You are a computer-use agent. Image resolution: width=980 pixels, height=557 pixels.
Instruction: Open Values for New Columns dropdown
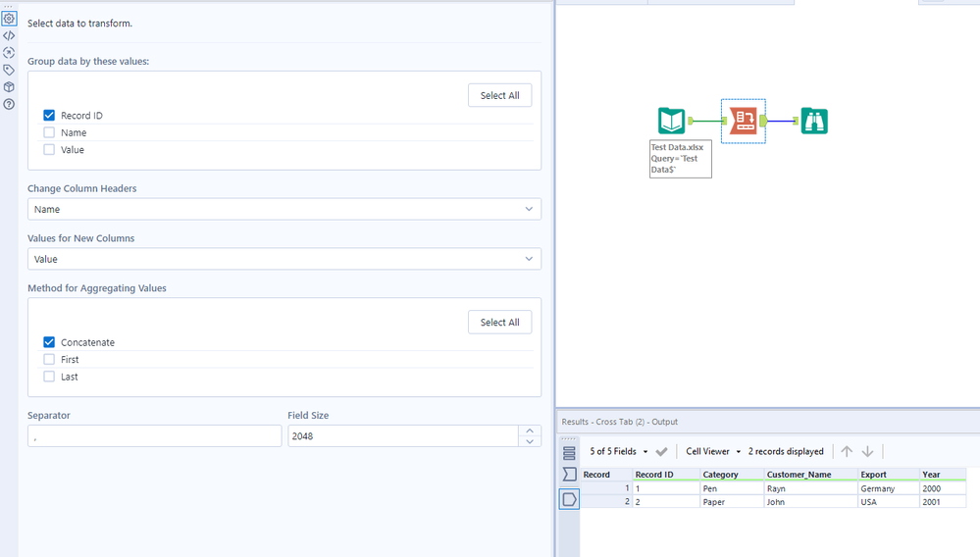point(284,259)
